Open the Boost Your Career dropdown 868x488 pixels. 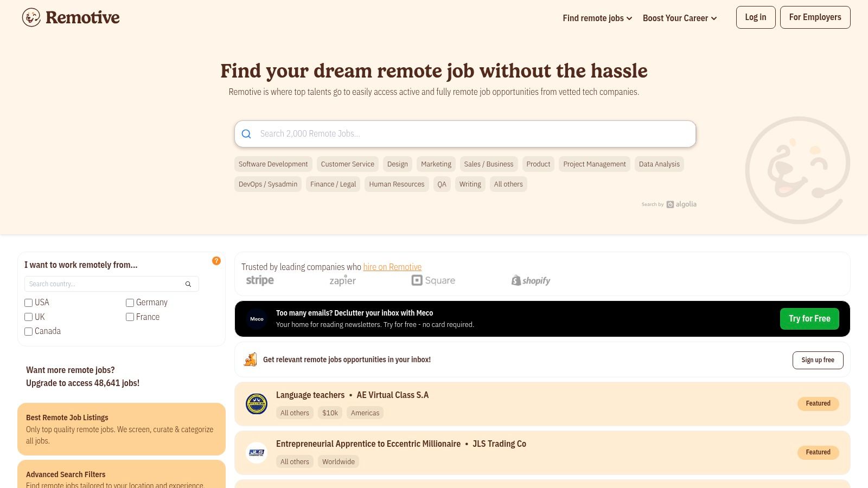coord(680,18)
